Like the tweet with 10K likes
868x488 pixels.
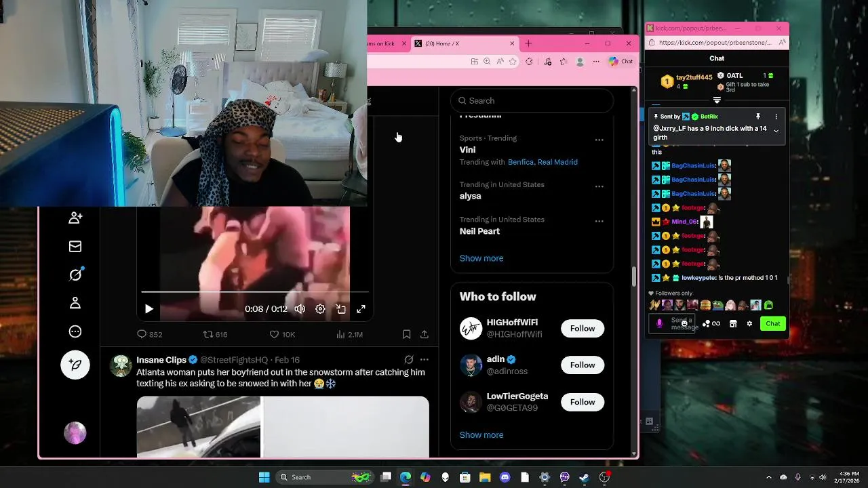[x=282, y=334]
